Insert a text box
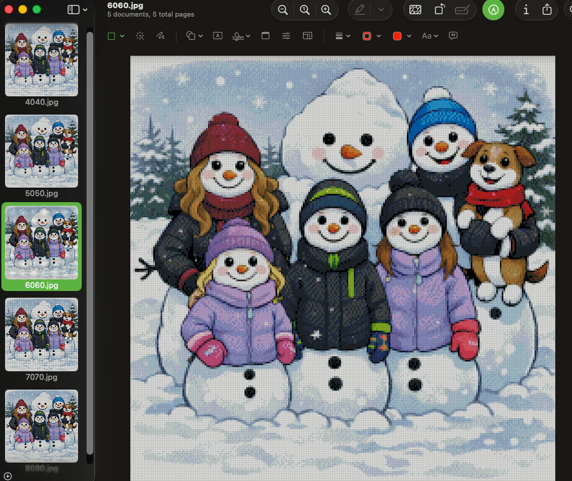Viewport: 572px width, 481px height. click(x=218, y=36)
